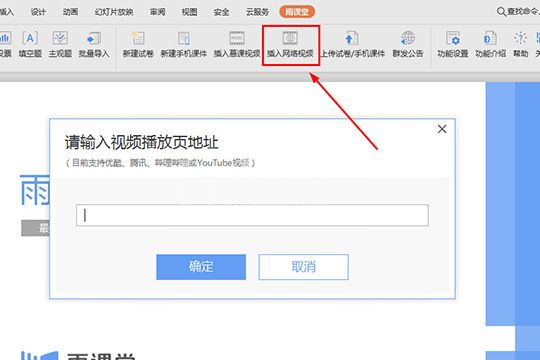Open the 插入 ribbon tab
This screenshot has height=360, width=540.
(6, 12)
